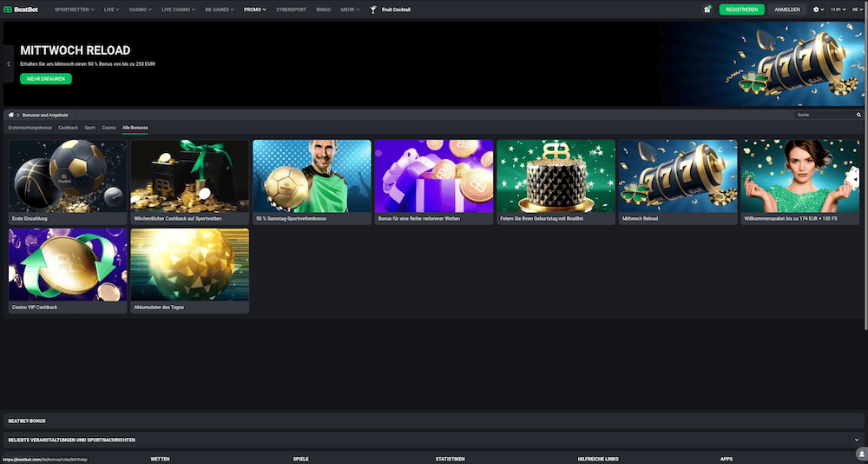
Task: Click the Wetten footer heading
Action: pyautogui.click(x=160, y=459)
